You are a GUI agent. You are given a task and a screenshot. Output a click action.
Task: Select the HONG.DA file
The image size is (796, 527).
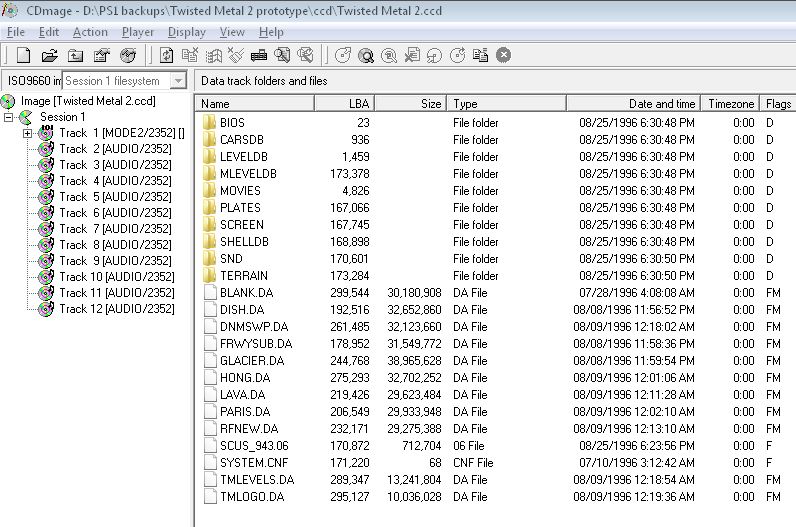(495, 378)
